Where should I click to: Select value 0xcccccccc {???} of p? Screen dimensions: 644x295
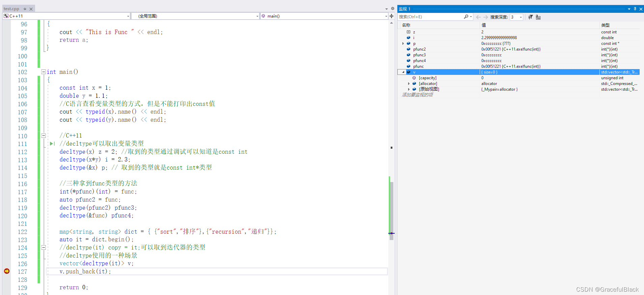(x=496, y=43)
